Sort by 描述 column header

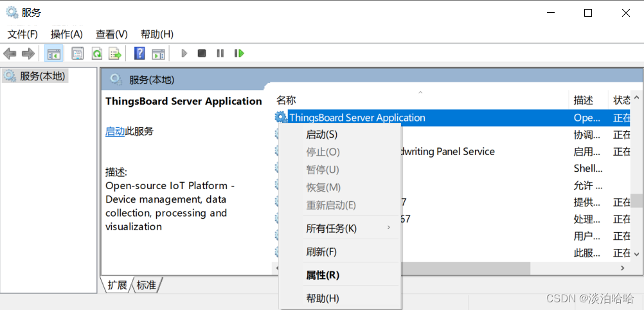point(588,100)
